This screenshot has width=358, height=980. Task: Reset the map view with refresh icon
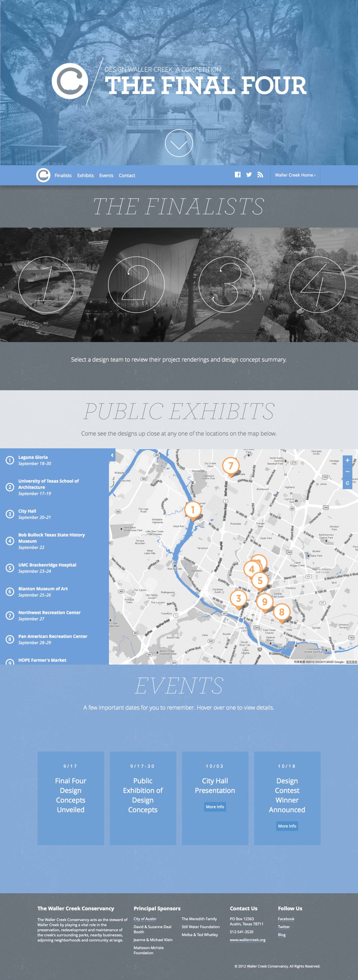tap(347, 483)
